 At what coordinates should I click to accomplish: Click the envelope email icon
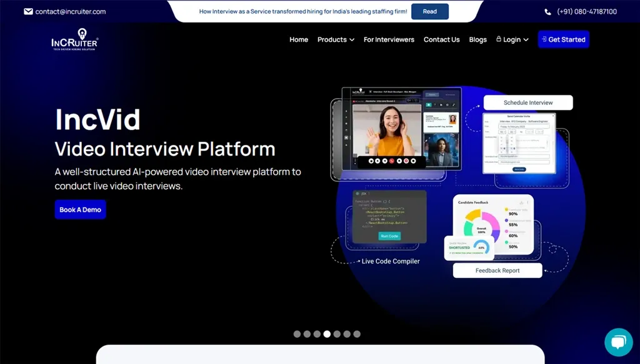pyautogui.click(x=28, y=11)
